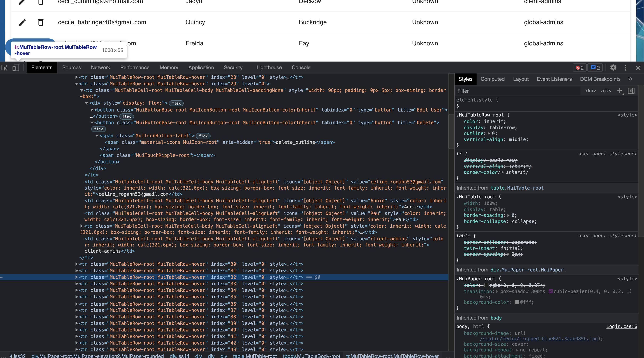Click the edit pencil icon for cecile_bahringer40@gmail.com

[22, 22]
